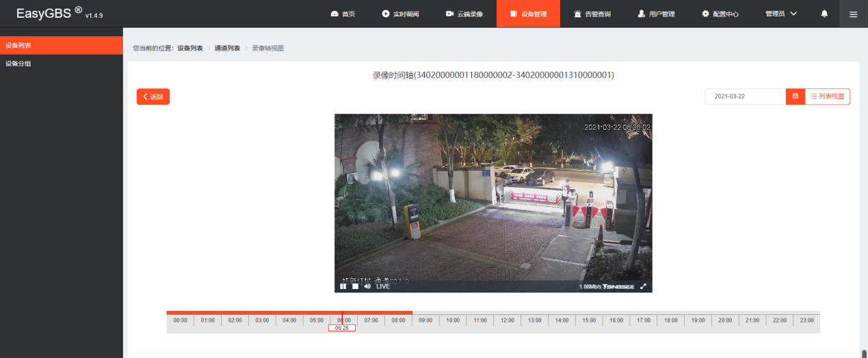This screenshot has height=358, width=868.
Task: Open 用户管理 user management menu
Action: [x=656, y=14]
